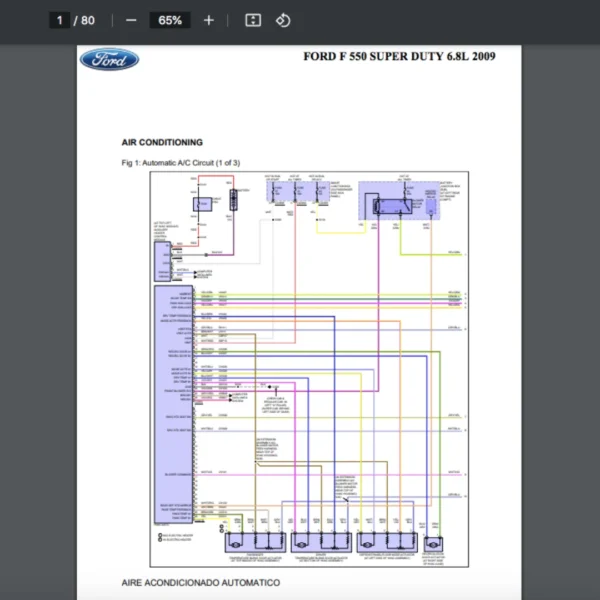Click the Fig 1 Automatic A/C Circuit caption
The image size is (600, 600).
pyautogui.click(x=180, y=162)
